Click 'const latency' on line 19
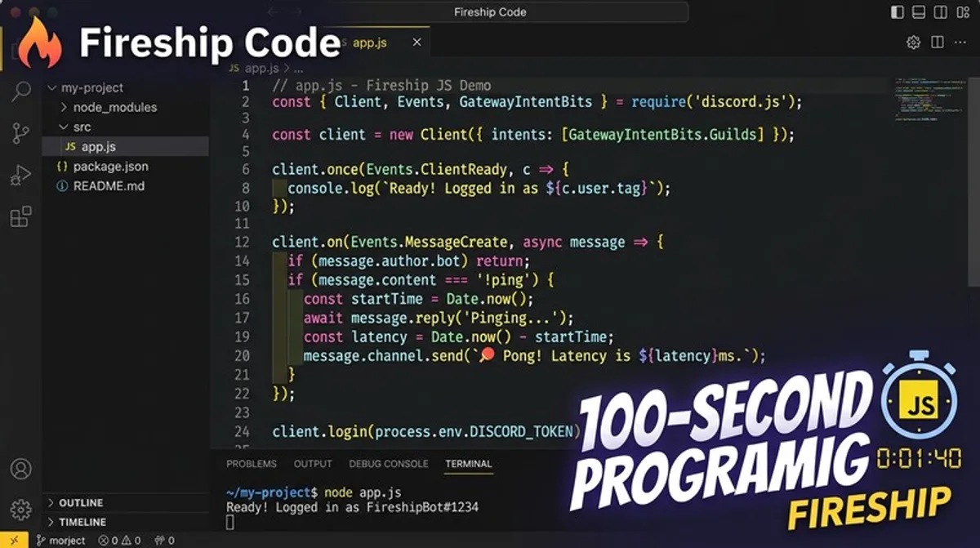This screenshot has height=548, width=980. [x=355, y=337]
